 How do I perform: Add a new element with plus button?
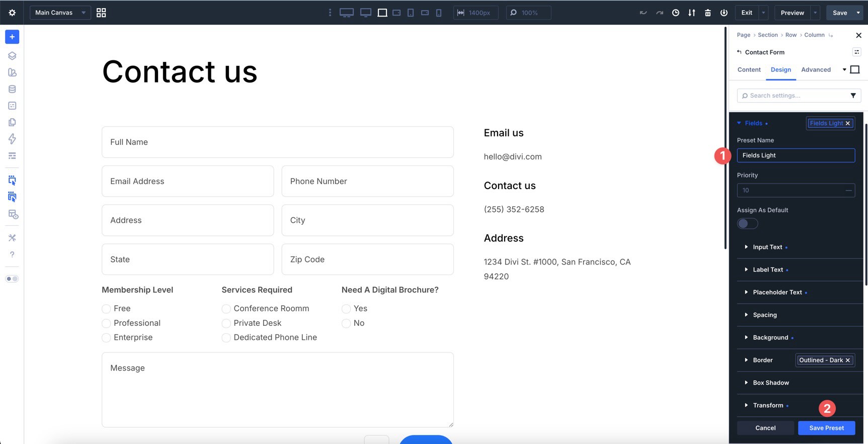pyautogui.click(x=12, y=37)
